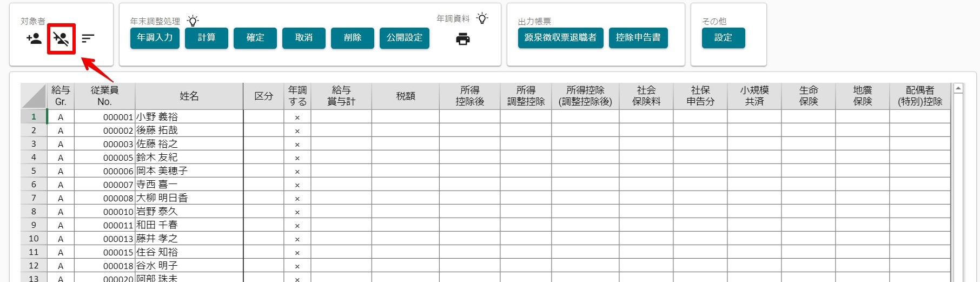Click the scrollbar up arrow
The width and height of the screenshot is (980, 282).
pos(958,88)
